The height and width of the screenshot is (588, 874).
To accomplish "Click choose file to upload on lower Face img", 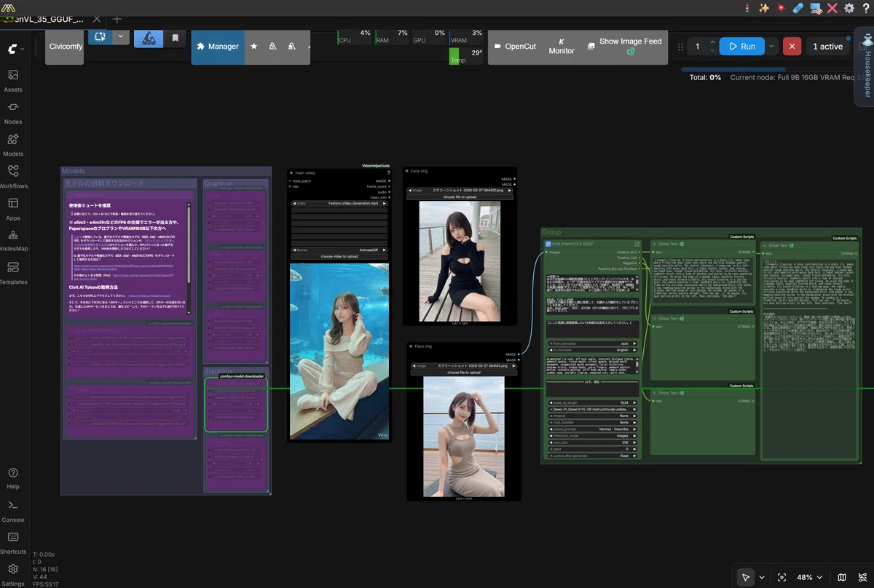I will click(463, 372).
